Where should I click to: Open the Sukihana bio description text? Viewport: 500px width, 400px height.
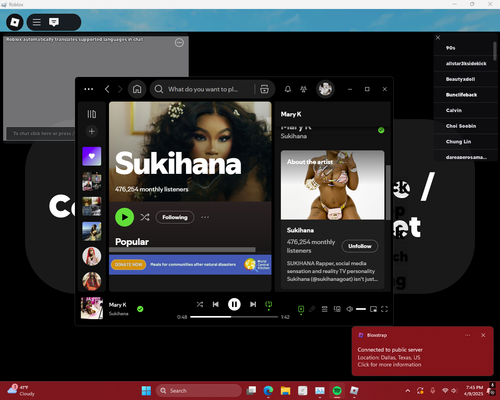[332, 271]
